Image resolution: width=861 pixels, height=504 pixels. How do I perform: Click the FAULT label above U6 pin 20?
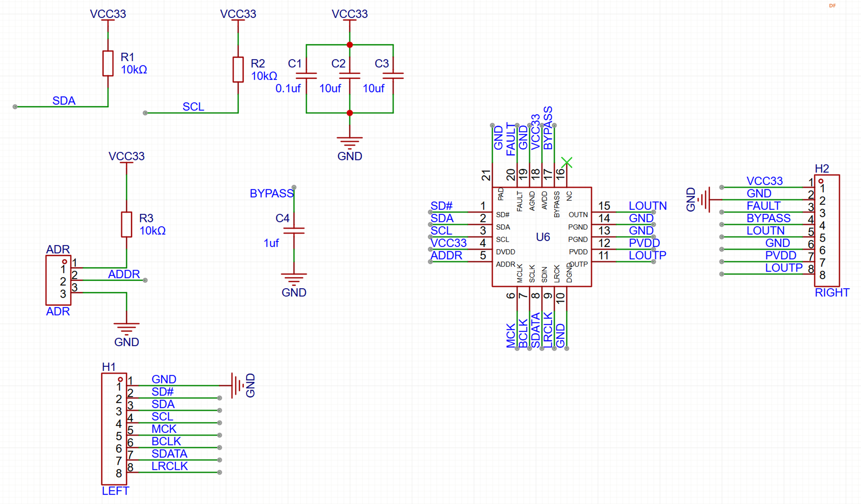tap(511, 139)
